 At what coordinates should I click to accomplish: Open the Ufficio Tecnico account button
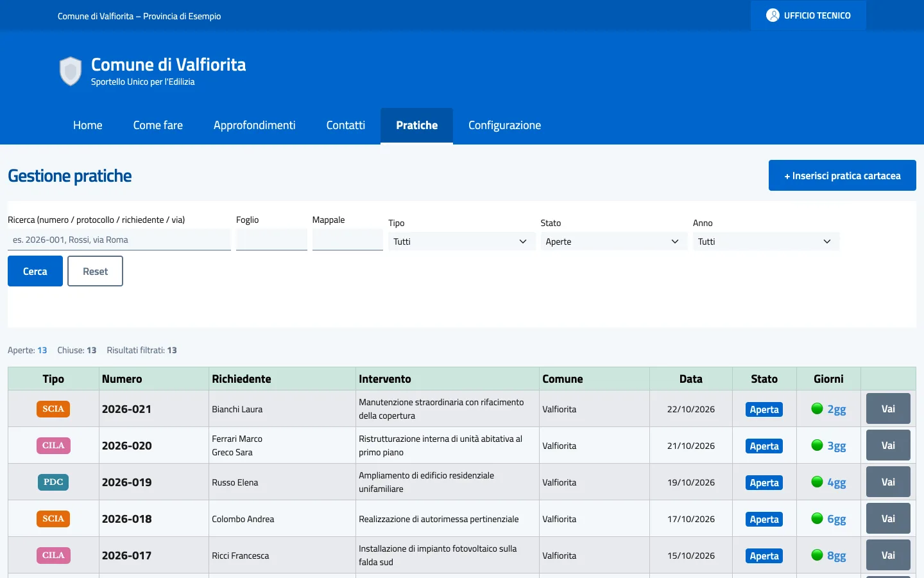[x=809, y=15]
